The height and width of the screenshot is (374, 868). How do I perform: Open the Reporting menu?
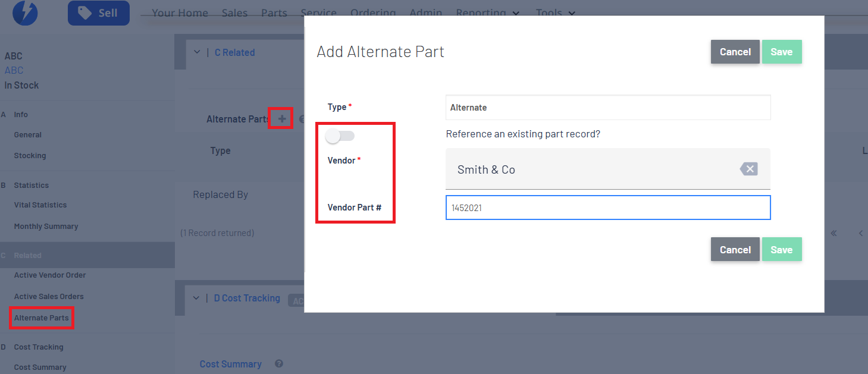coord(488,12)
